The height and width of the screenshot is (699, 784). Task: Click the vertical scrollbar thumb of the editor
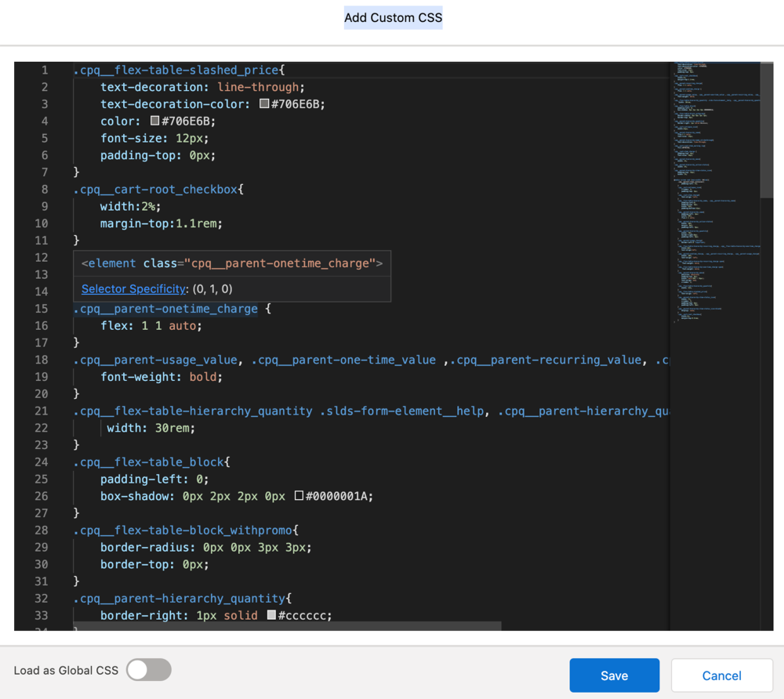(x=767, y=130)
